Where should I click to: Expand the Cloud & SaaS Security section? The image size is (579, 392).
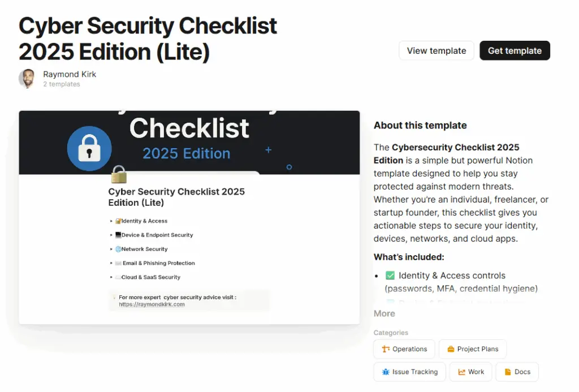pyautogui.click(x=111, y=278)
